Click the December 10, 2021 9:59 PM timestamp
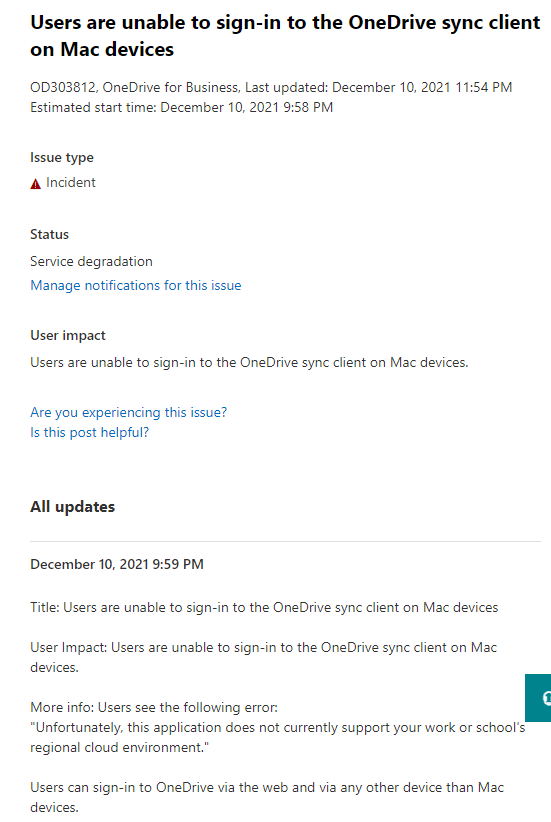551x822 pixels. 117,564
